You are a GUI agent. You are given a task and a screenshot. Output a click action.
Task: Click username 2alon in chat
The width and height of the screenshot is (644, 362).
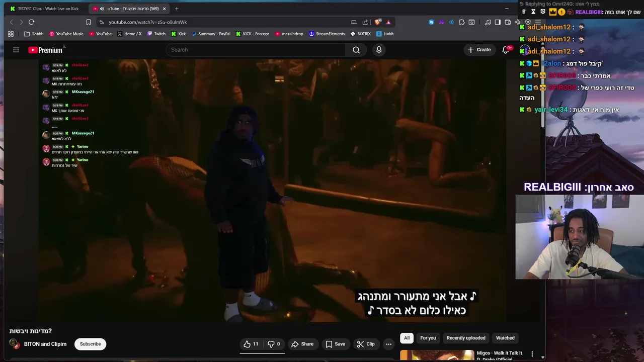[552, 63]
